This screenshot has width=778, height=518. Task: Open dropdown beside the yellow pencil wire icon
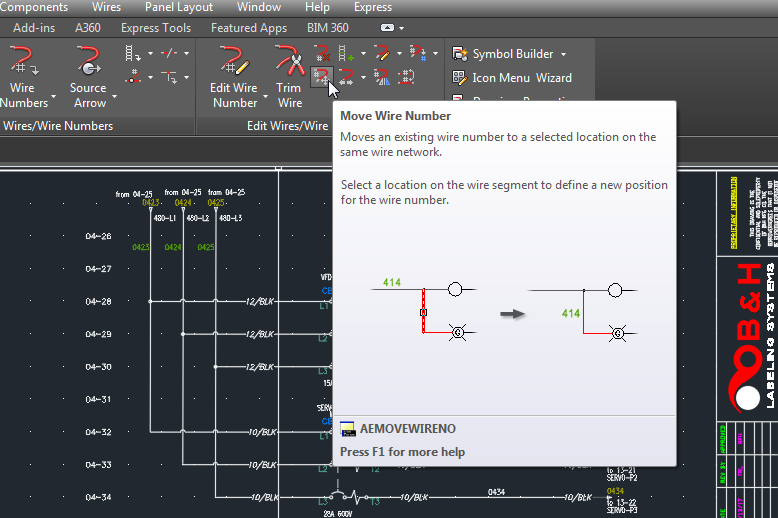pyautogui.click(x=399, y=53)
